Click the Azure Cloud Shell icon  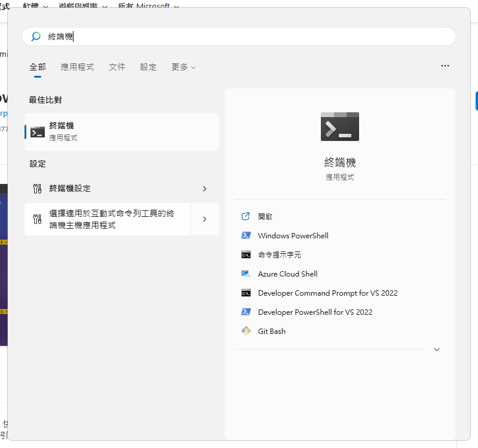pyautogui.click(x=246, y=274)
